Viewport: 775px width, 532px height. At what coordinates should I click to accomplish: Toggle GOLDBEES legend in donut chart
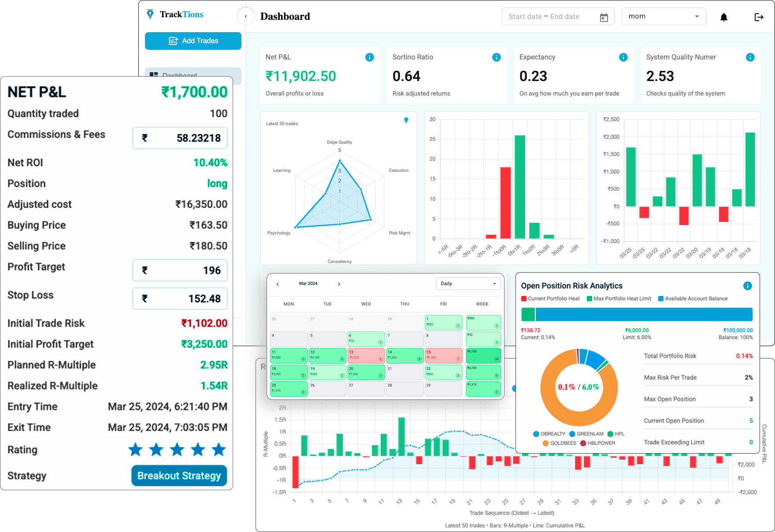(x=559, y=443)
